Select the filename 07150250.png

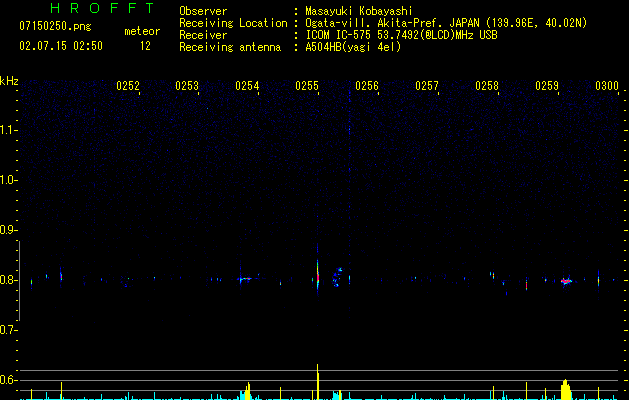coord(55,26)
